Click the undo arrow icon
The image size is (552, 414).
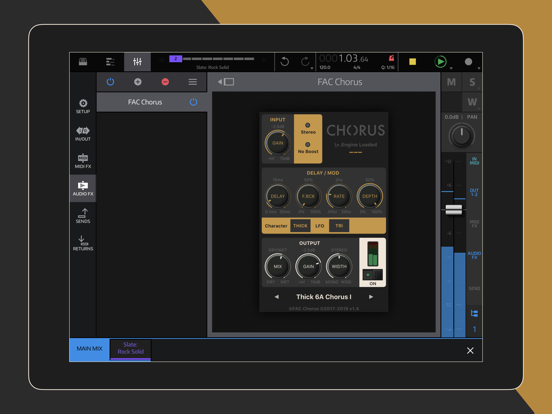pyautogui.click(x=284, y=62)
